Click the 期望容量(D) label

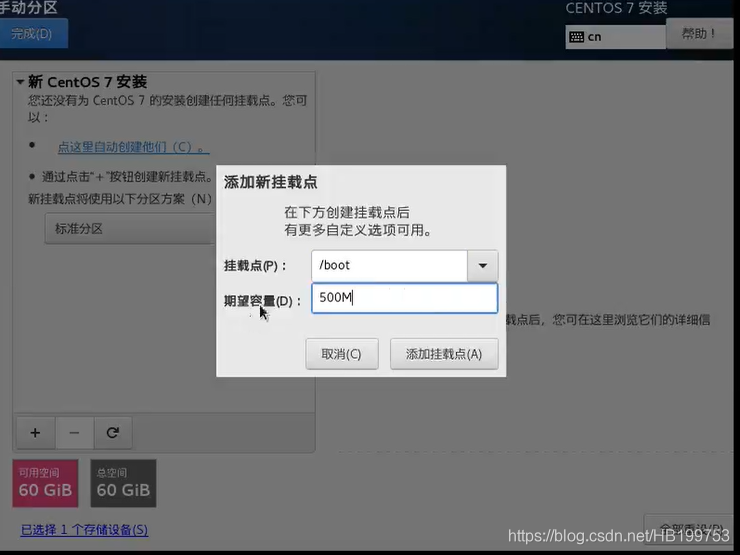[x=262, y=301]
